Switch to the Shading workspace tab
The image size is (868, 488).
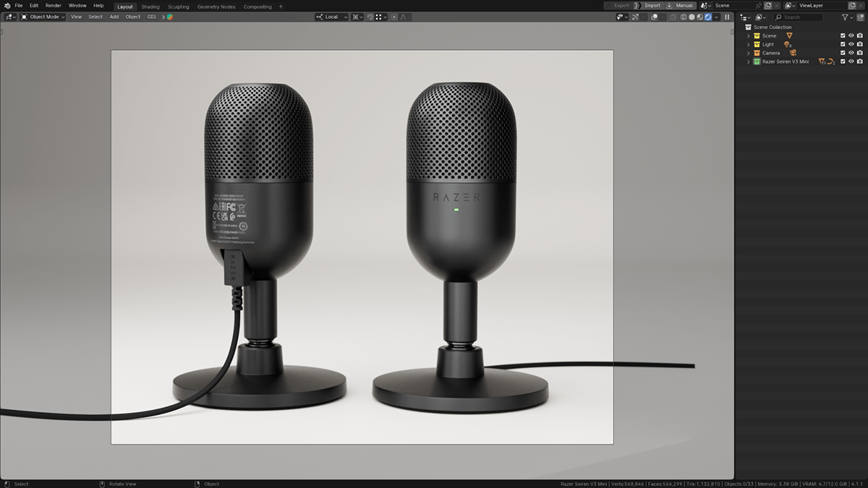tap(150, 7)
